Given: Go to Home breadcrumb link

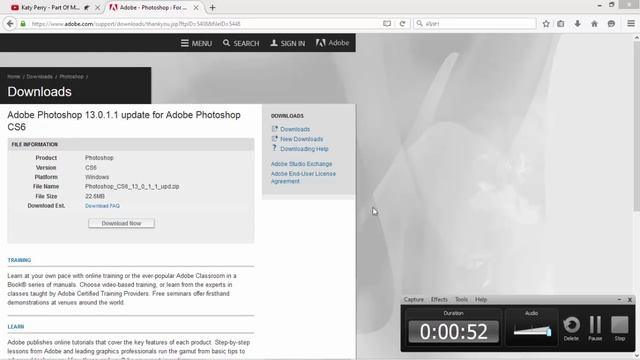Looking at the screenshot, I should (x=13, y=77).
